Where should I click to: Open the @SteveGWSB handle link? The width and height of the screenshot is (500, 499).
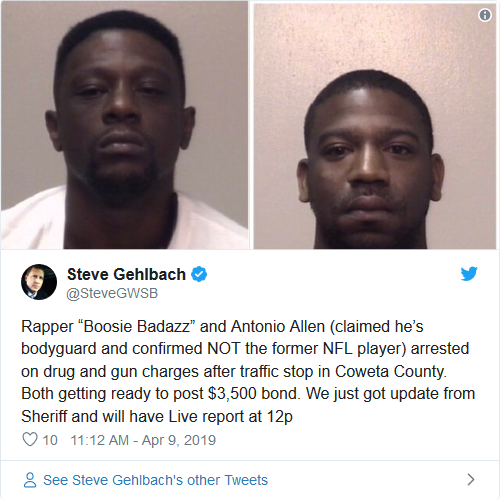coord(112,293)
